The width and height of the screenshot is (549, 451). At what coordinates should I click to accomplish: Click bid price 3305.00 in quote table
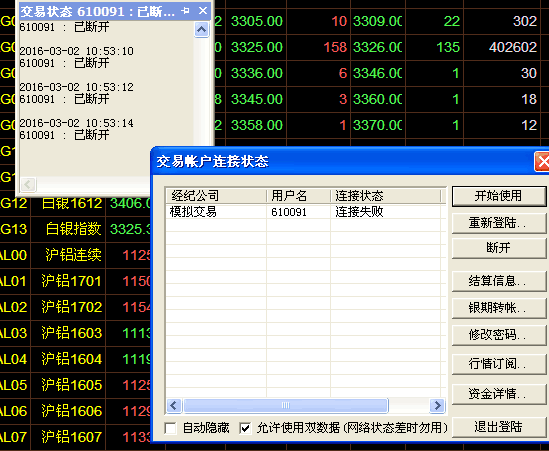click(x=257, y=21)
